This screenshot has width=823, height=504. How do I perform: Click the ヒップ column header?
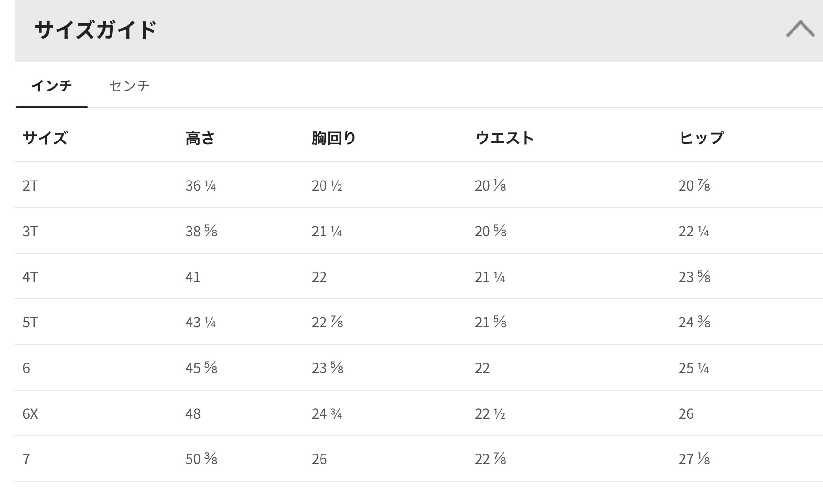[x=701, y=138]
